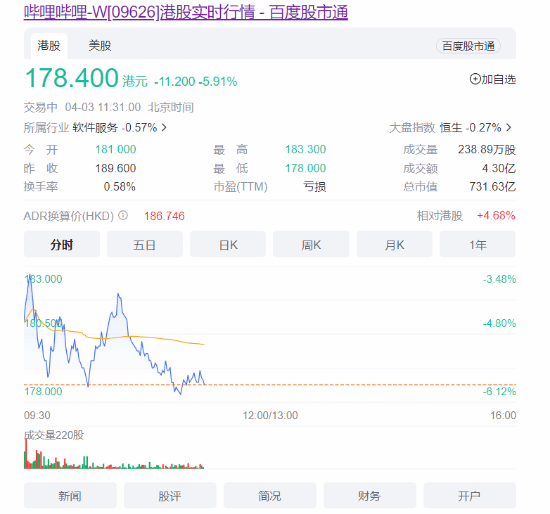Click the plus icon beside 加自选
The width and height of the screenshot is (550, 514).
[x=475, y=79]
